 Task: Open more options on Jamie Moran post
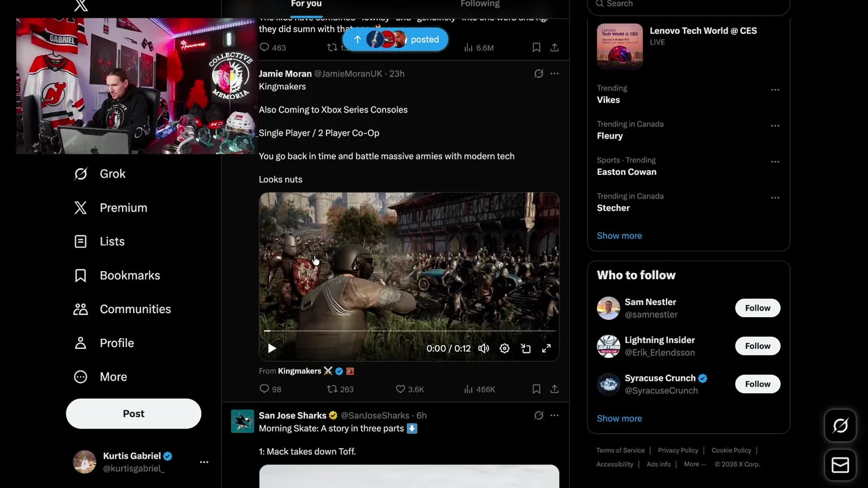pos(555,73)
